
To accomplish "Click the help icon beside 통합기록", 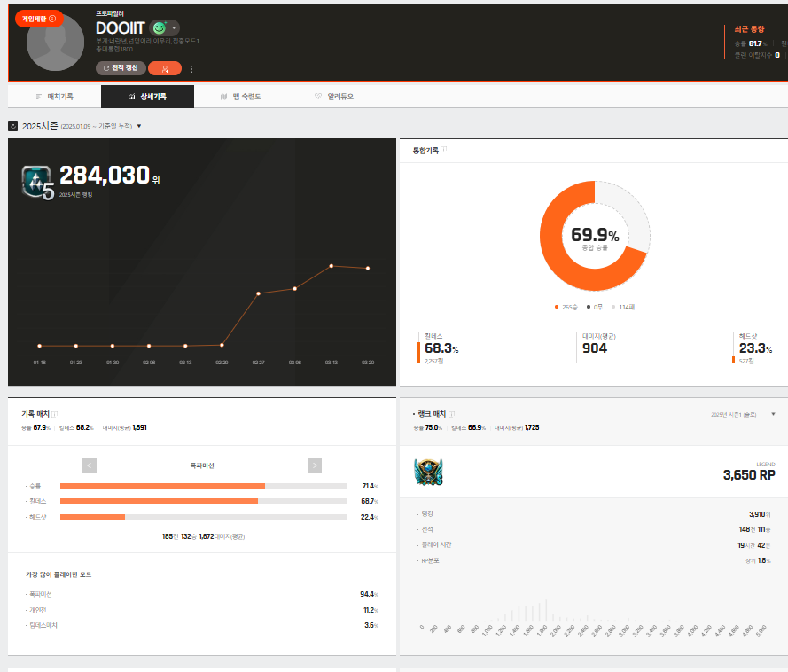I will pos(443,150).
